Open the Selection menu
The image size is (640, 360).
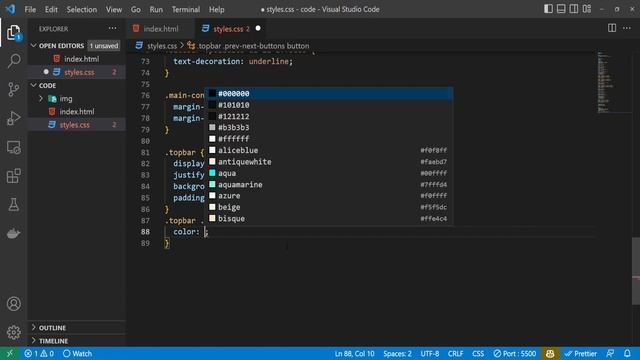click(x=82, y=9)
